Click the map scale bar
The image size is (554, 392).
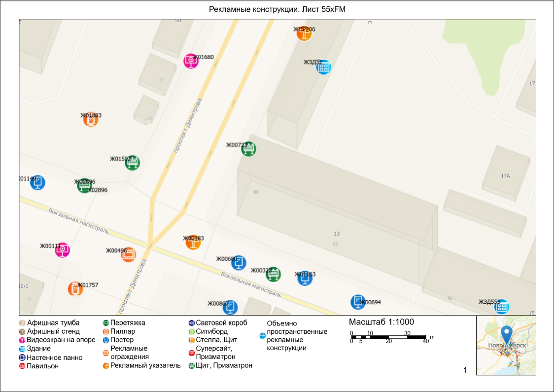pos(388,337)
